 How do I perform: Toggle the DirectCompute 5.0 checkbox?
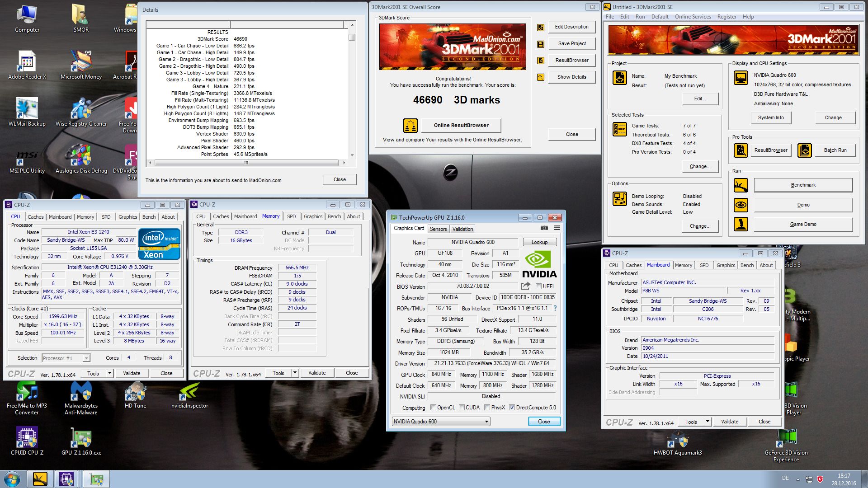(512, 408)
